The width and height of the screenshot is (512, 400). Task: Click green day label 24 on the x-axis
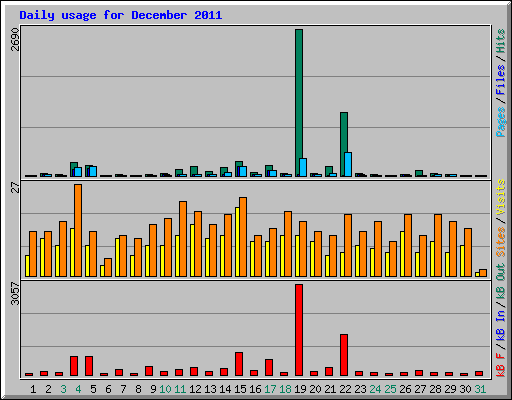coord(375,389)
